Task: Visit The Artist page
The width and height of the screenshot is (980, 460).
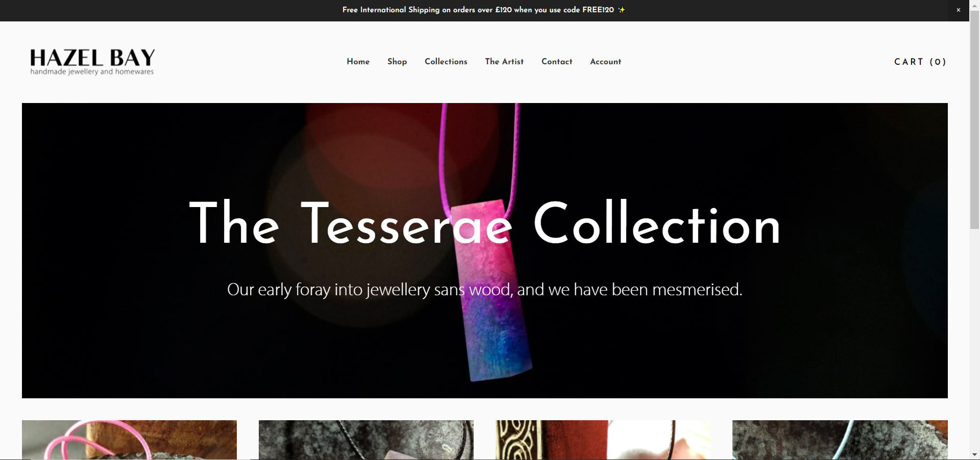Action: 504,62
